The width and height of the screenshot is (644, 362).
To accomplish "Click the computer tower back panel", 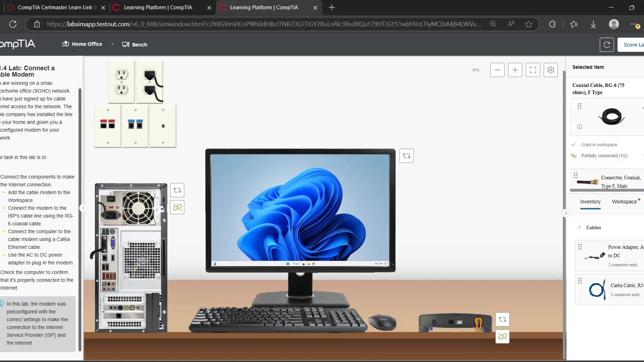I will tap(131, 257).
